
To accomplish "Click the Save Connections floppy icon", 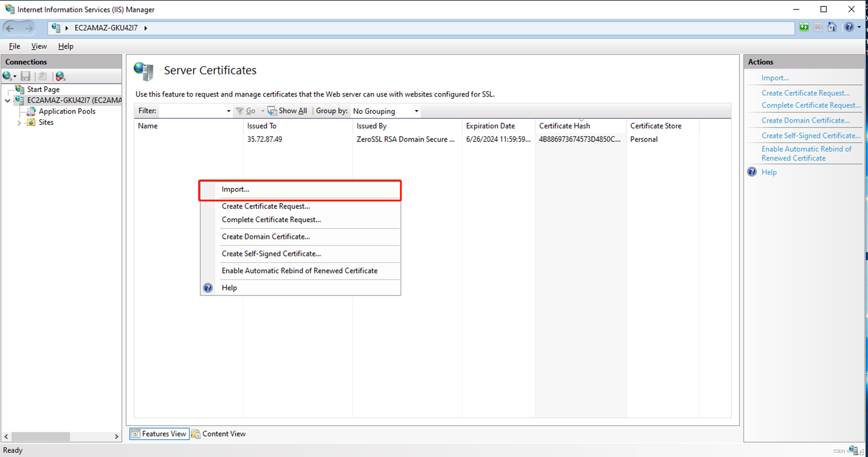I will (x=26, y=76).
